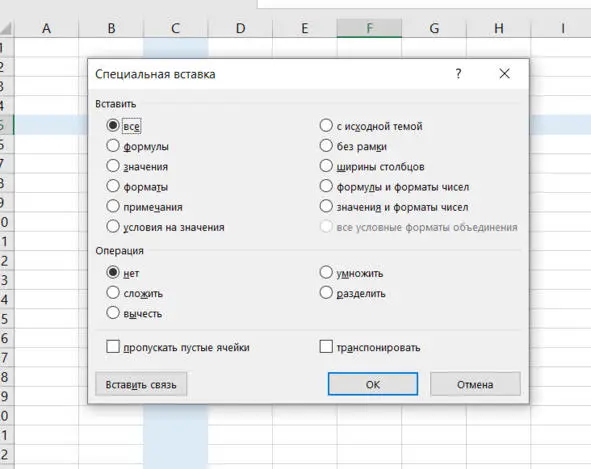Viewport: 591px width, 469px height.
Task: Confirm with the OK button
Action: click(x=373, y=384)
